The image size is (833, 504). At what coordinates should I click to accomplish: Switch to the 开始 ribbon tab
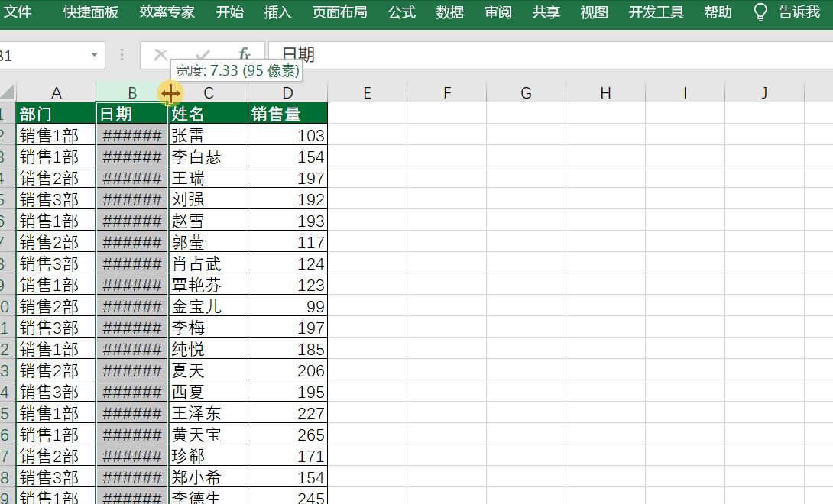point(230,12)
